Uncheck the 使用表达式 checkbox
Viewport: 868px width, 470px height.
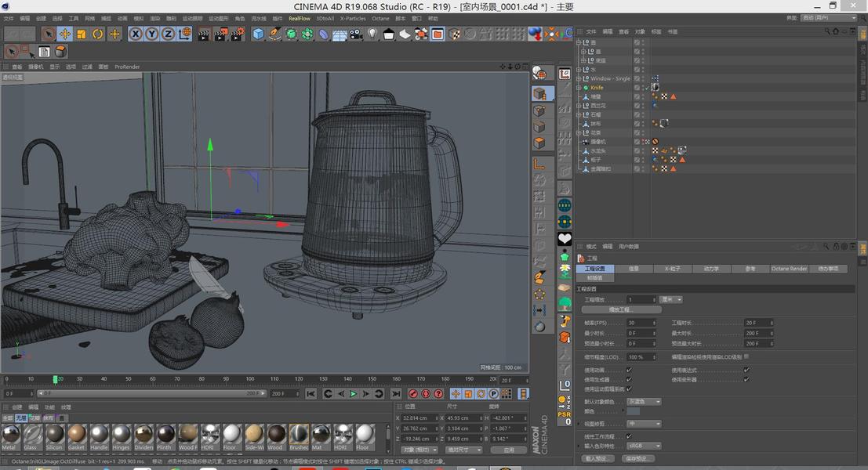[x=746, y=370]
